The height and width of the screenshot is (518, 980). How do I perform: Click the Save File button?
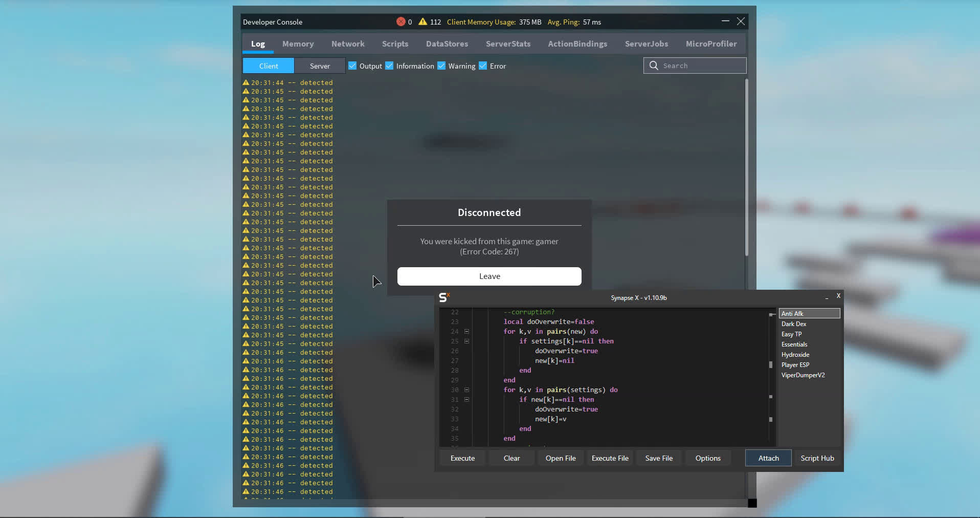(659, 458)
